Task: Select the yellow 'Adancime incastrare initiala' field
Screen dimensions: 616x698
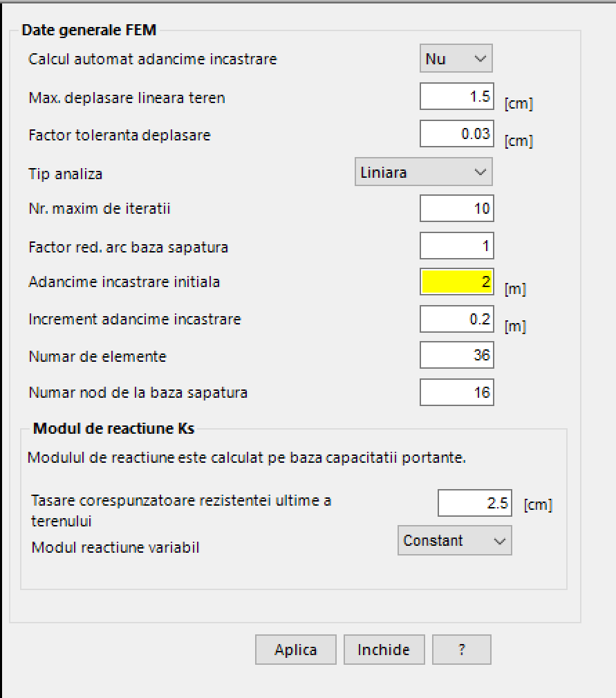Action: (x=456, y=282)
